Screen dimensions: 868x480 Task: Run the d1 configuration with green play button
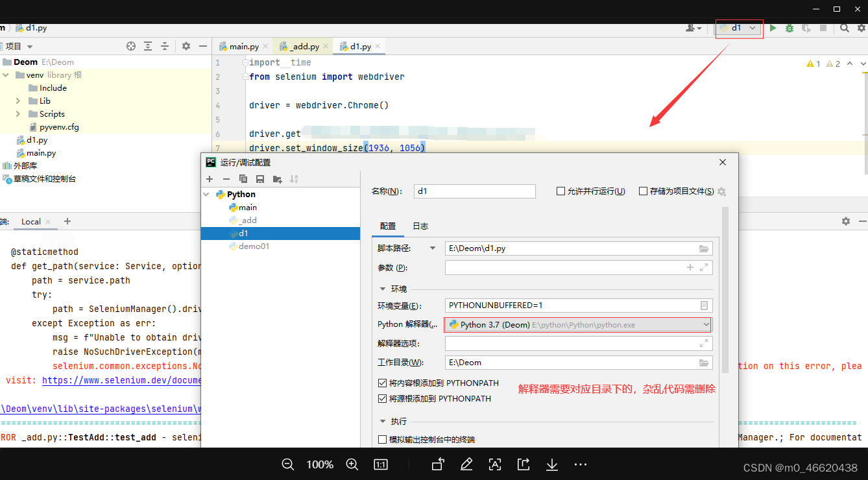pos(773,28)
